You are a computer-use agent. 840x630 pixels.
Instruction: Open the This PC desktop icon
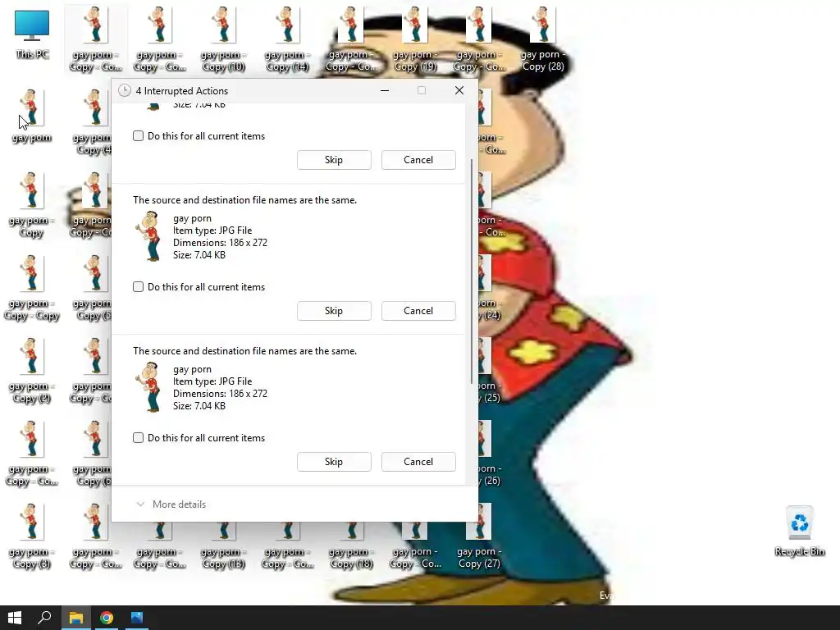tap(32, 34)
